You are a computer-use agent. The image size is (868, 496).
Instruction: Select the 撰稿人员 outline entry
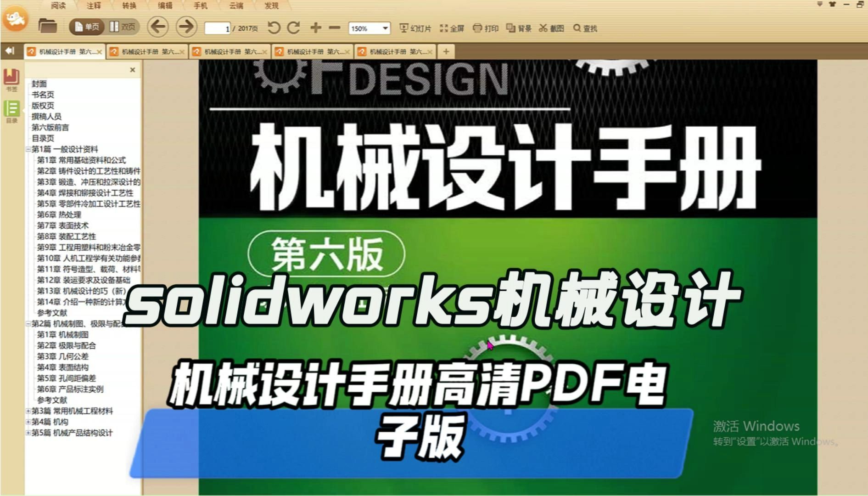pos(46,117)
